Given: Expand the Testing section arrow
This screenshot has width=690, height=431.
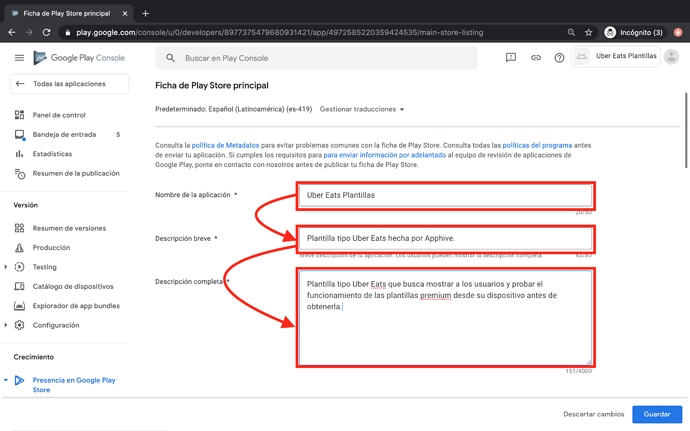Looking at the screenshot, I should click(6, 267).
